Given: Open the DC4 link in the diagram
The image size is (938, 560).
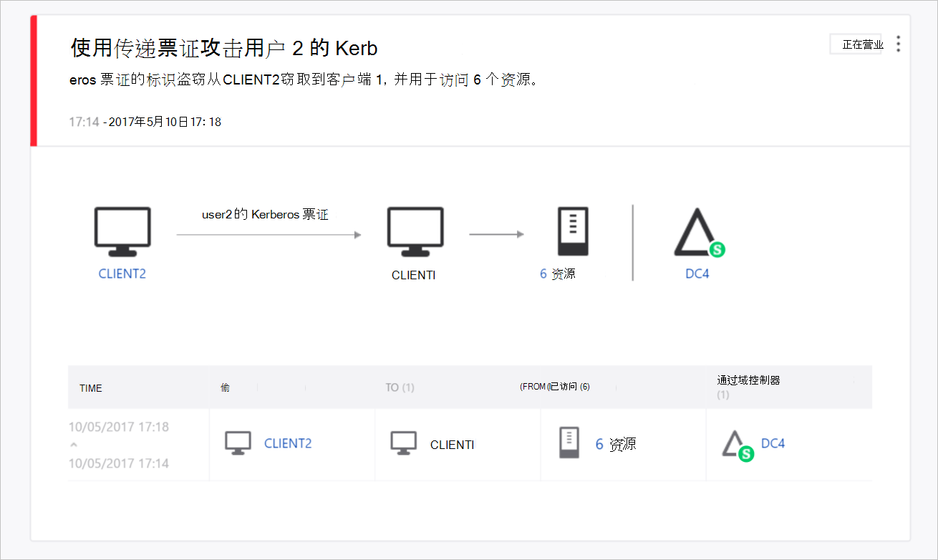Looking at the screenshot, I should [697, 274].
